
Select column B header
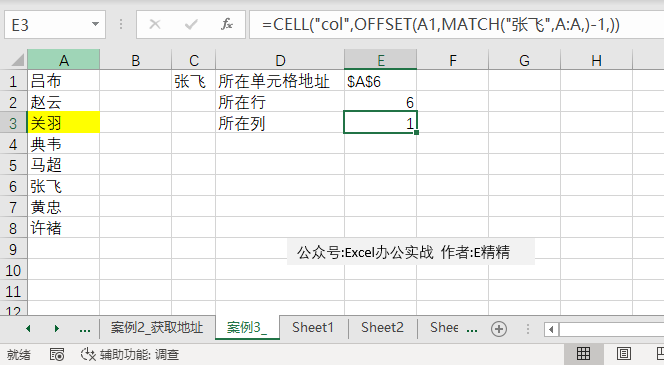click(136, 60)
